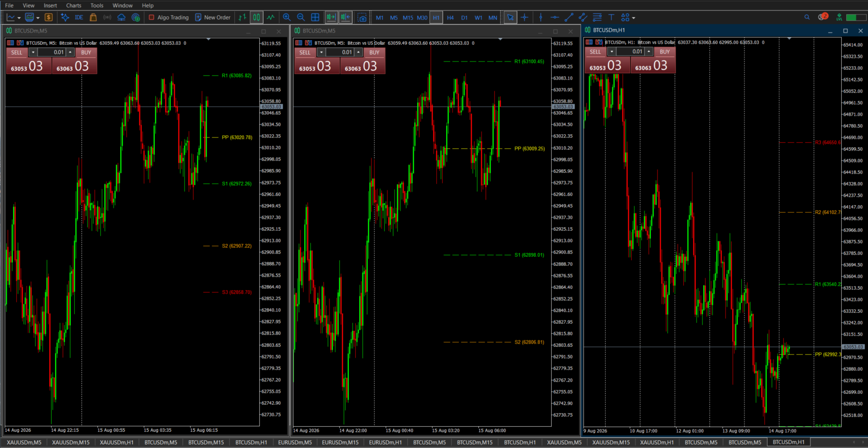The image size is (868, 448).
Task: Open the Tools menu
Action: pyautogui.click(x=97, y=5)
